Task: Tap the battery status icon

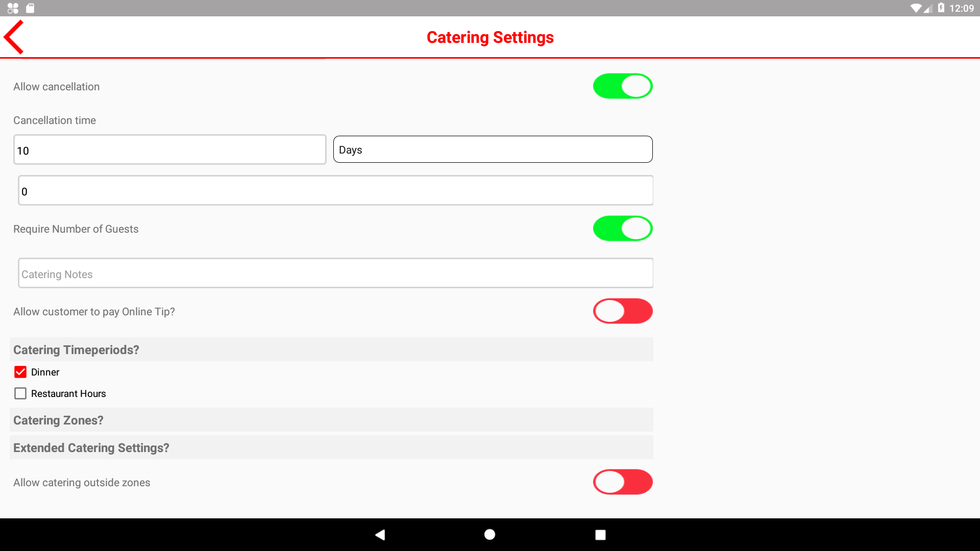Action: (941, 8)
